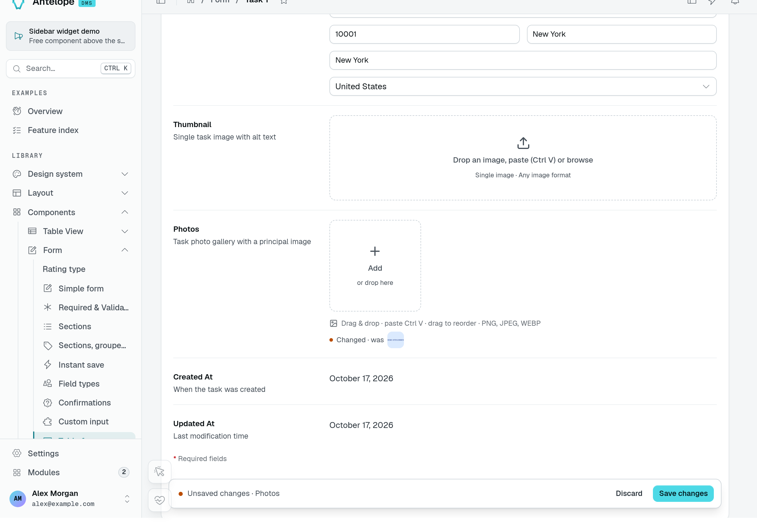Click the Modules count badge 2

[x=124, y=472]
